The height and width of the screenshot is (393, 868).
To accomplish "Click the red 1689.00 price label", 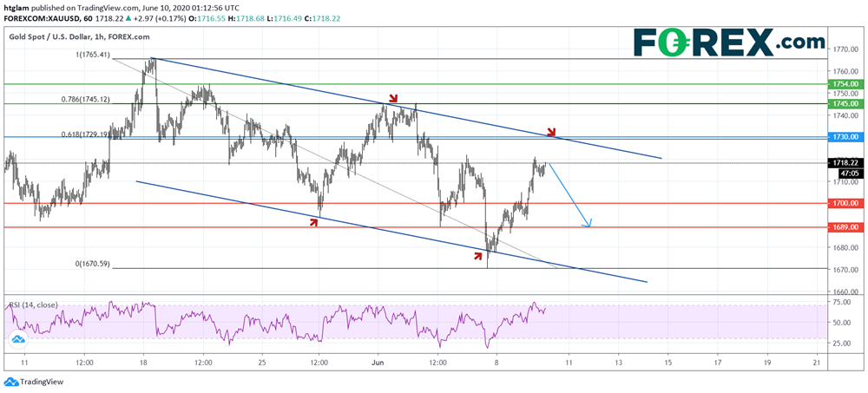I will click(x=845, y=227).
